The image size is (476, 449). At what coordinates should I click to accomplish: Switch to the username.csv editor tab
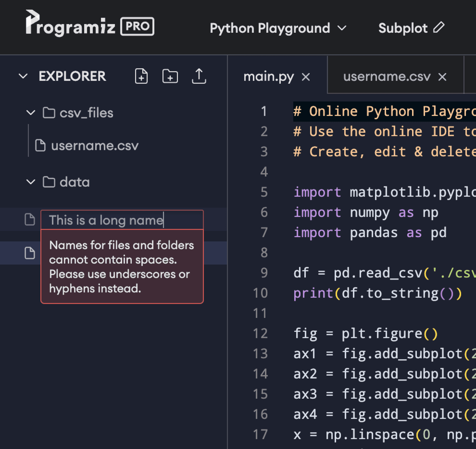coord(386,77)
